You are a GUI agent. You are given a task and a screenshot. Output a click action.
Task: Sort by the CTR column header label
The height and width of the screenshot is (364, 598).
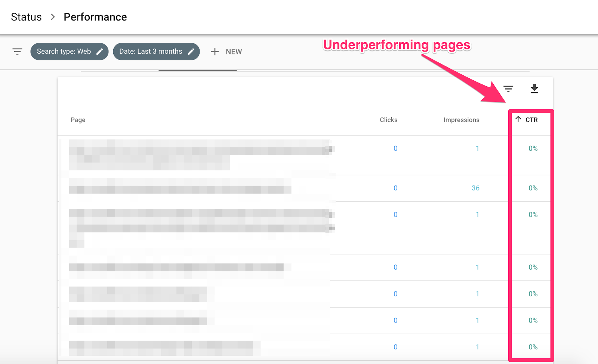pos(531,120)
